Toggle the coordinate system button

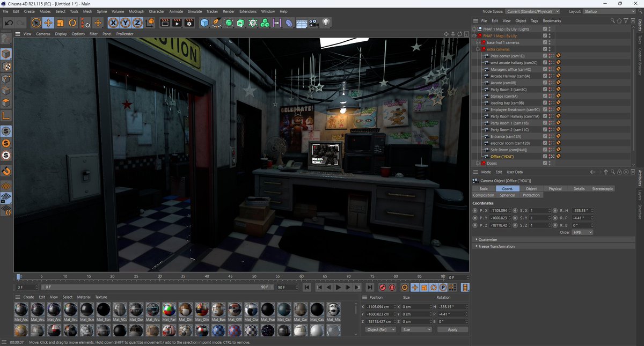coord(150,23)
